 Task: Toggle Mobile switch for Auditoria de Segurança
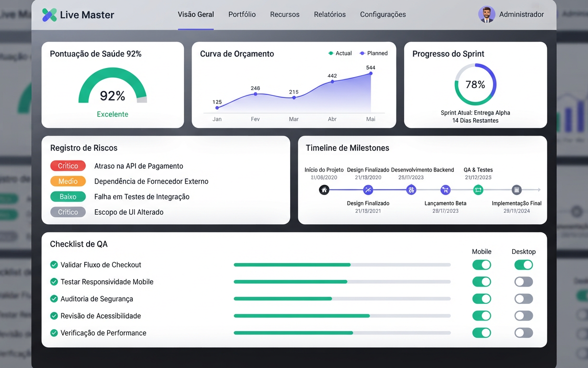[x=482, y=299]
